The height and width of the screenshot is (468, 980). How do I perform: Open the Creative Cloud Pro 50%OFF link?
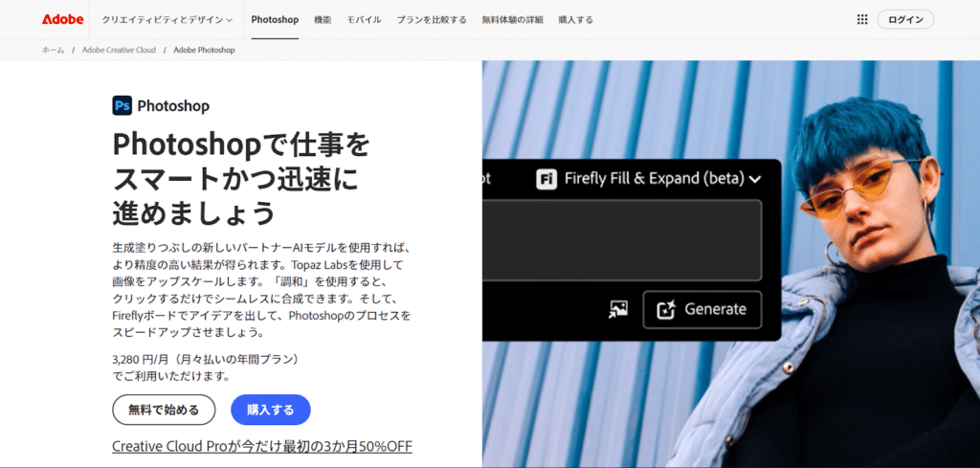pyautogui.click(x=262, y=446)
